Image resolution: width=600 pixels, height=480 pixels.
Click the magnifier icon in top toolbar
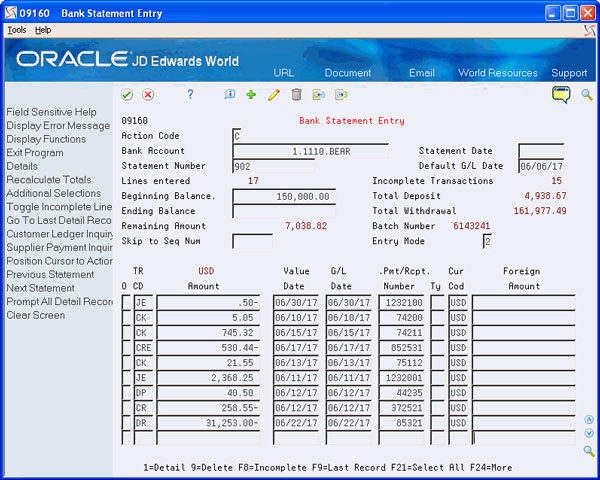coord(587,95)
